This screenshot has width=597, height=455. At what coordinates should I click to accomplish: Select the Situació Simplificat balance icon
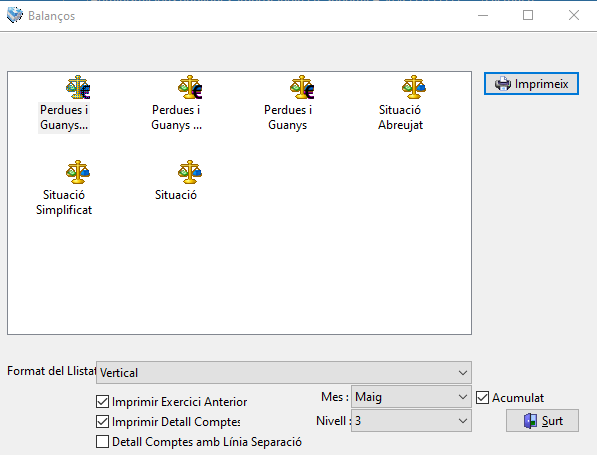tap(78, 172)
